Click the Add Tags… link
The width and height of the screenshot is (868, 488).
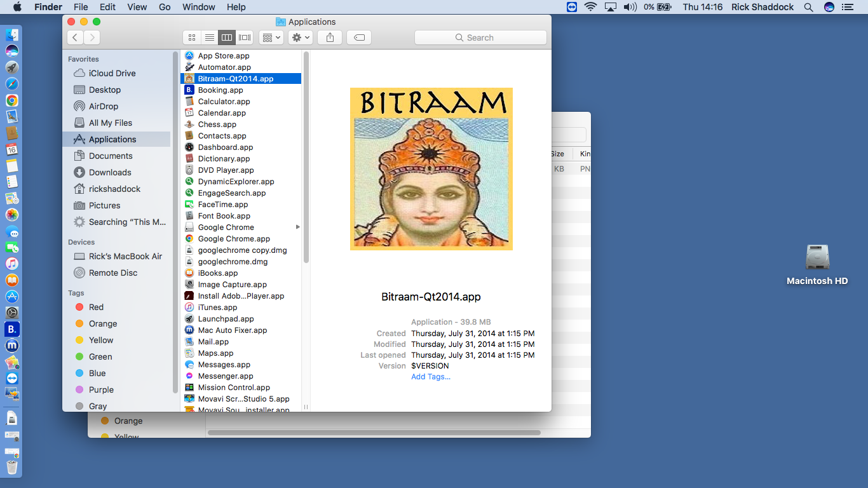point(431,377)
